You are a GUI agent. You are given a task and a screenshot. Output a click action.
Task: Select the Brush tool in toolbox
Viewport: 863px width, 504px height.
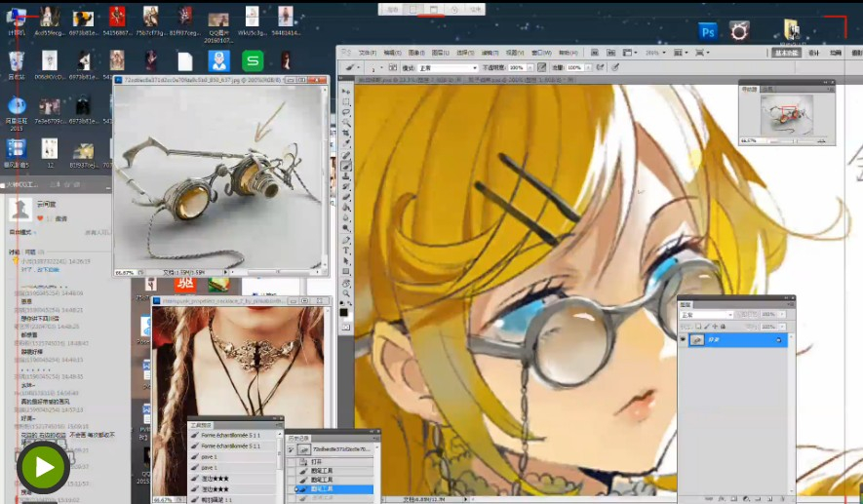point(346,165)
